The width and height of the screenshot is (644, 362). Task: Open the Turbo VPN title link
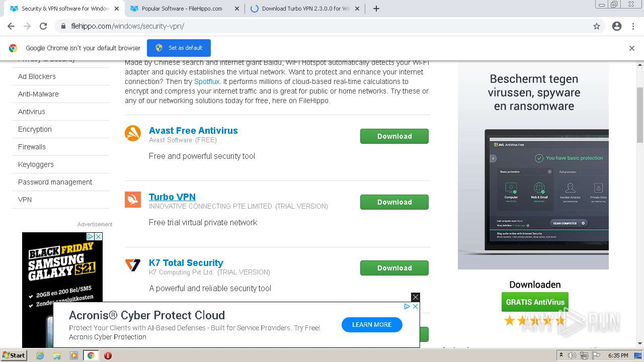(172, 197)
